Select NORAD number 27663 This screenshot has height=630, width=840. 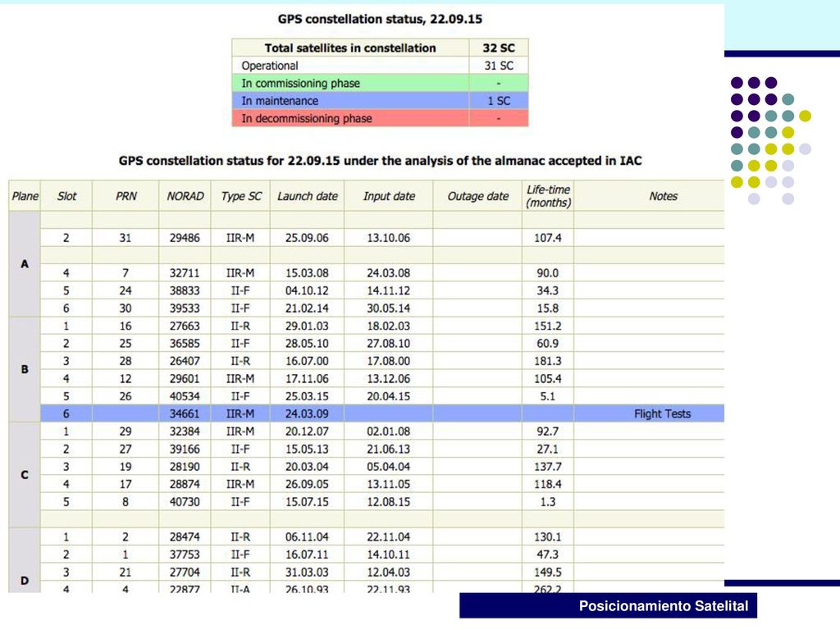(x=185, y=326)
